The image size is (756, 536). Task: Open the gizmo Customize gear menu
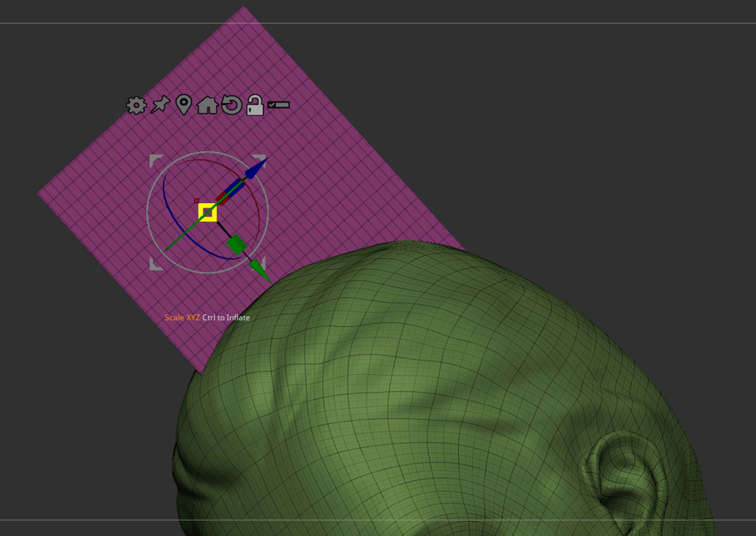[x=136, y=105]
